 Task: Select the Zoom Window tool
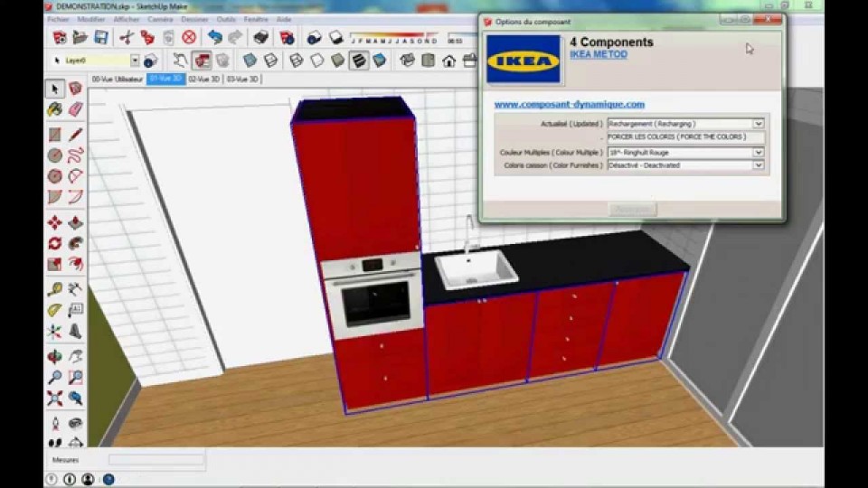[76, 378]
